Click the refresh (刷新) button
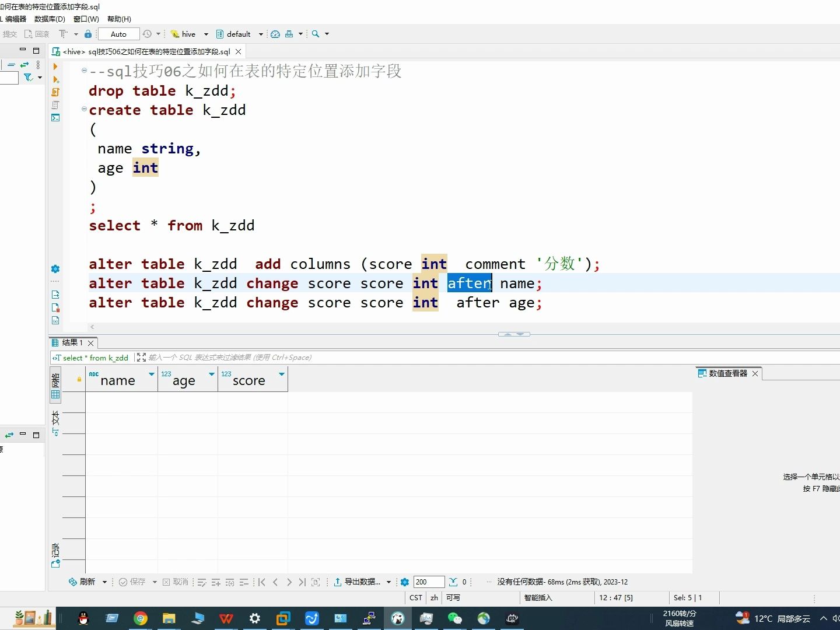 tap(82, 582)
